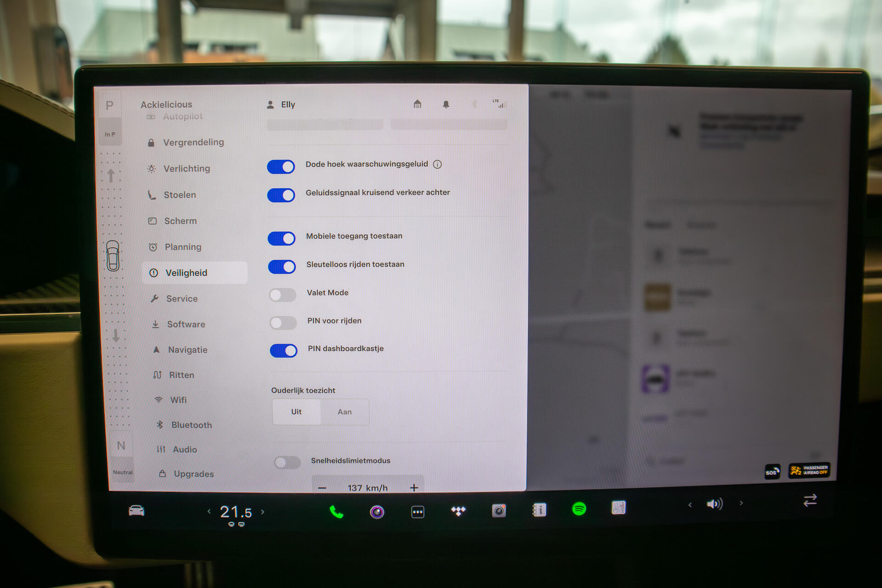Set Ouderlijk toezicht to Aan

click(344, 412)
